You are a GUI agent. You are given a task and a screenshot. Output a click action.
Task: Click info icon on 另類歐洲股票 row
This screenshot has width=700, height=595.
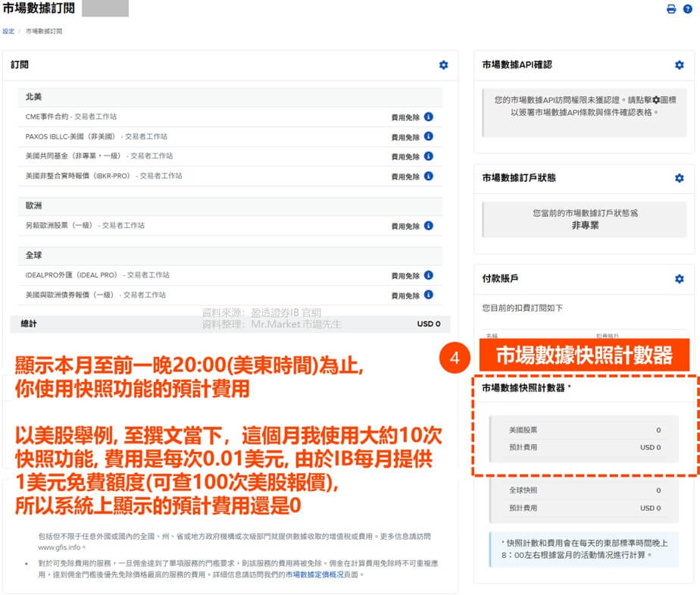pyautogui.click(x=429, y=225)
